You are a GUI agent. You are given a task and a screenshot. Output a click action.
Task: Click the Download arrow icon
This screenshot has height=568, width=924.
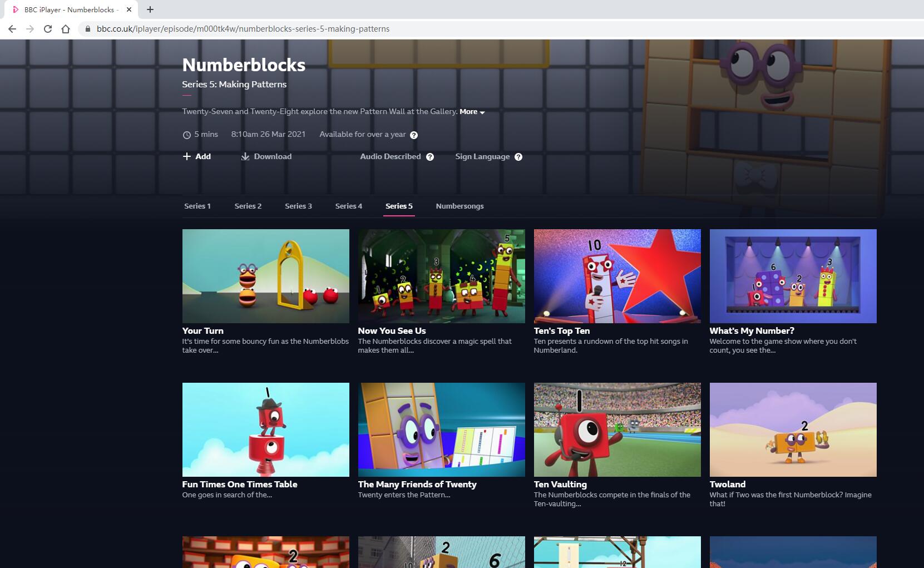click(245, 156)
